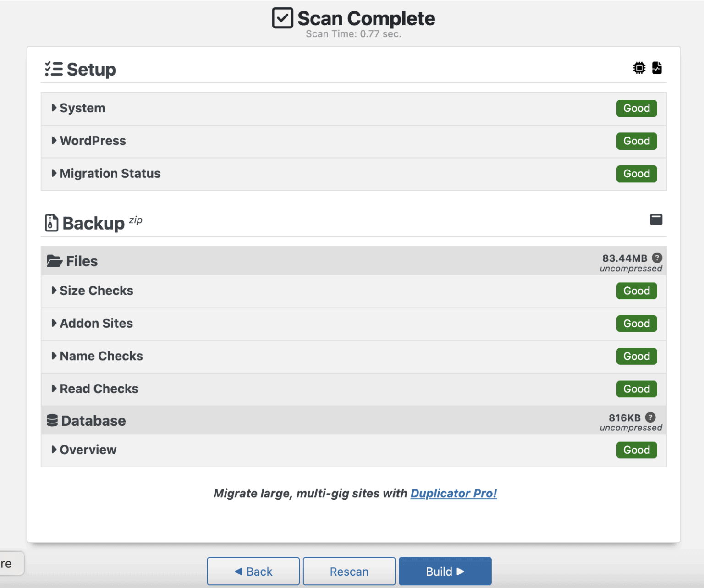Open the system diagnostics chip icon
This screenshot has width=704, height=588.
(639, 68)
